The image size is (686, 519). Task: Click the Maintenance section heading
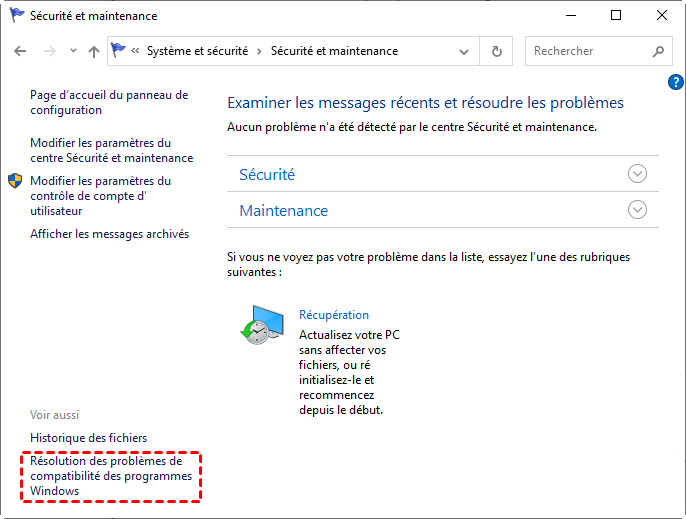point(284,210)
